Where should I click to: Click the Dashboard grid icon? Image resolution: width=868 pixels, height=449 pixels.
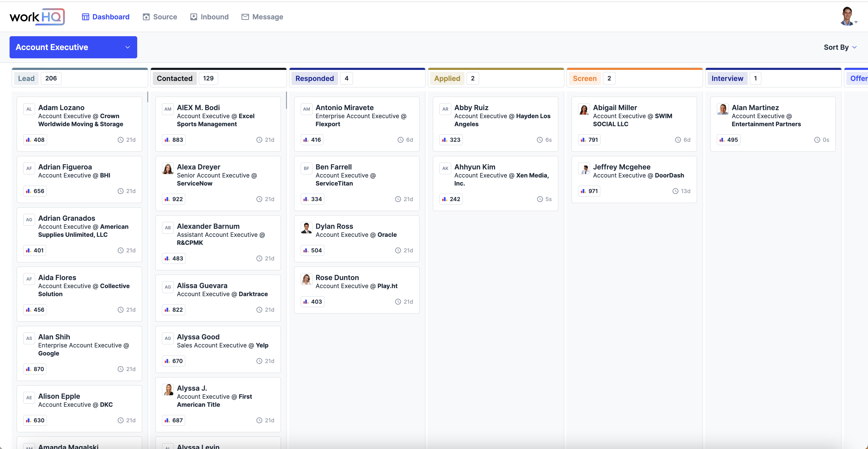[x=86, y=17]
